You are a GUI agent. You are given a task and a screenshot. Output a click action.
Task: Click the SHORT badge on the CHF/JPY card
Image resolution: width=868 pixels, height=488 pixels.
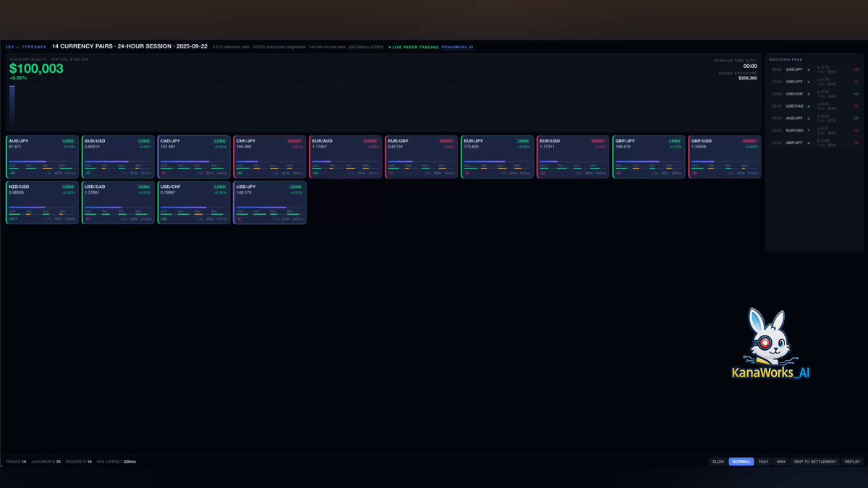click(295, 141)
